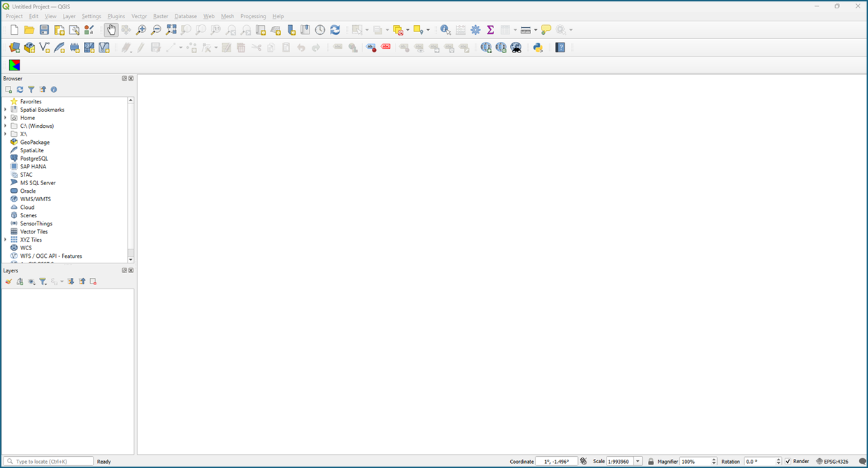The width and height of the screenshot is (868, 468).
Task: Select the Identify Features tool
Action: [445, 30]
